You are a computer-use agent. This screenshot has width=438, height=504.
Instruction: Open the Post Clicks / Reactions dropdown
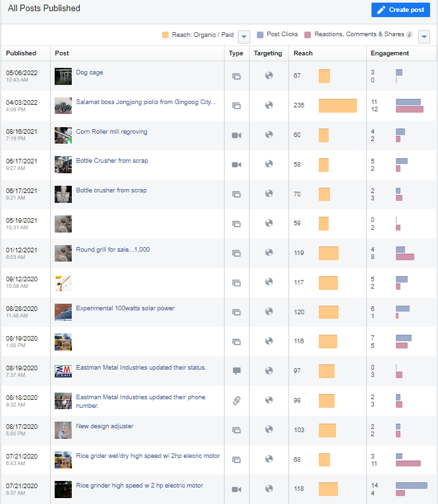[424, 37]
